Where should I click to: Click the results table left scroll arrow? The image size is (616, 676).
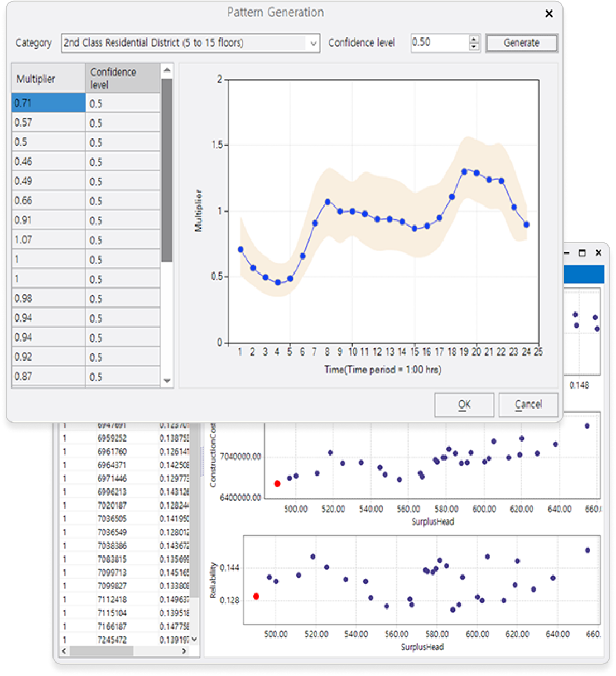(x=64, y=651)
